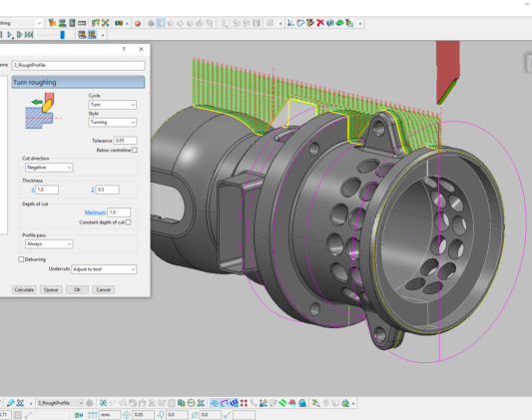This screenshot has height=420, width=532.
Task: Click the Thickness X link label
Action: [33, 190]
